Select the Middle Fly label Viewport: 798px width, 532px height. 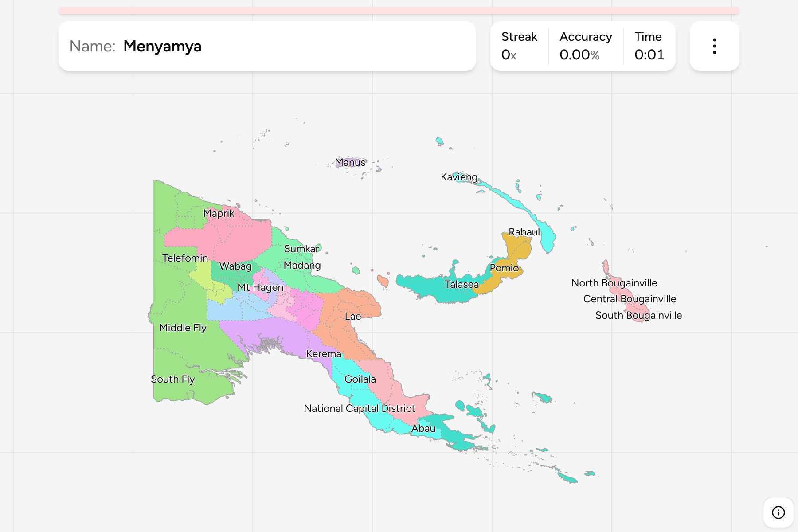(183, 328)
